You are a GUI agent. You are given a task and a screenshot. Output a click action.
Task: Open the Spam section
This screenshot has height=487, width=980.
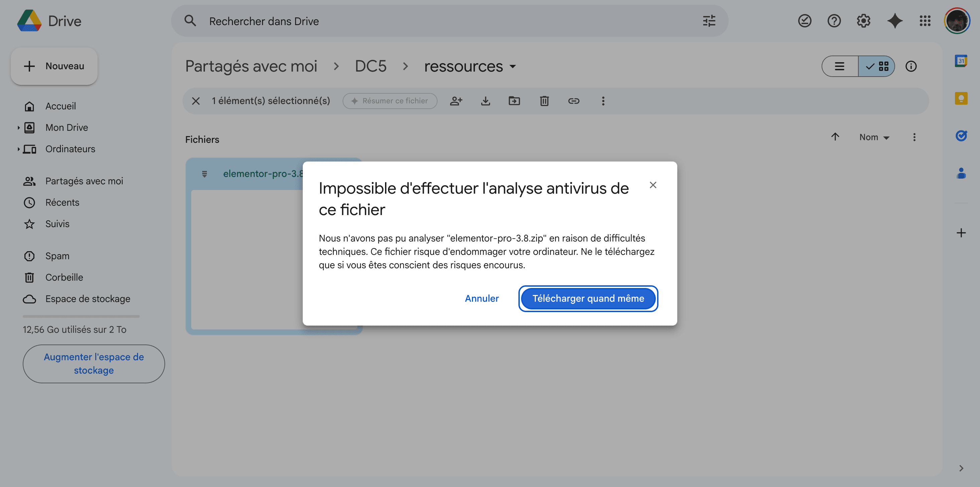click(57, 256)
